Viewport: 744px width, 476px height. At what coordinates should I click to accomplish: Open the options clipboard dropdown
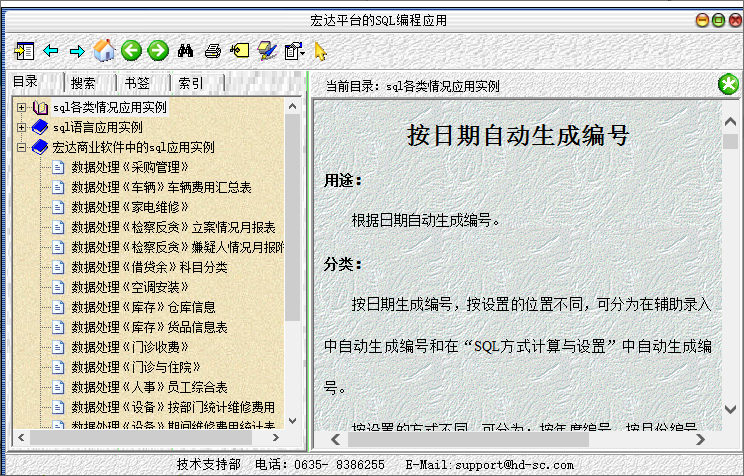click(295, 50)
